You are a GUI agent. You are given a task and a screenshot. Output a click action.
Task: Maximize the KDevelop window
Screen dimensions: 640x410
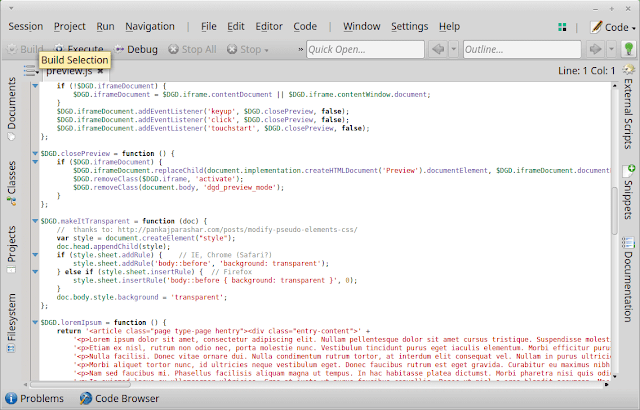point(612,9)
